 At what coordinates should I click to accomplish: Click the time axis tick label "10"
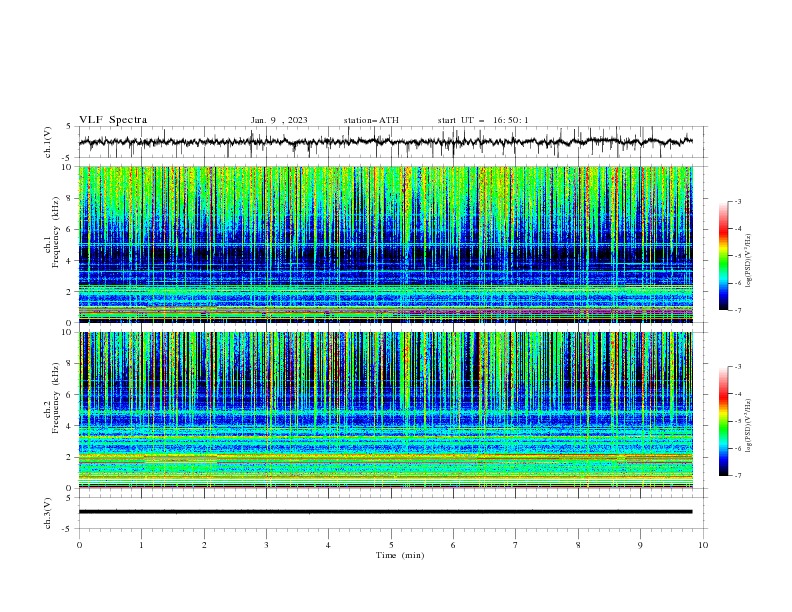point(703,545)
